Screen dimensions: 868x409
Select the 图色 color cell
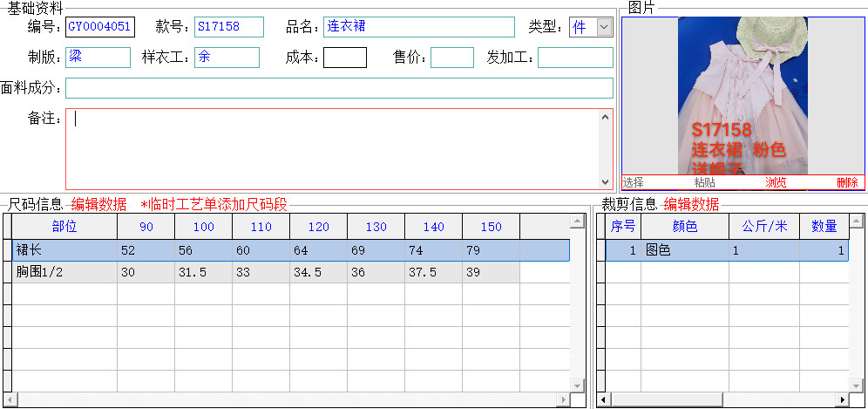point(685,250)
